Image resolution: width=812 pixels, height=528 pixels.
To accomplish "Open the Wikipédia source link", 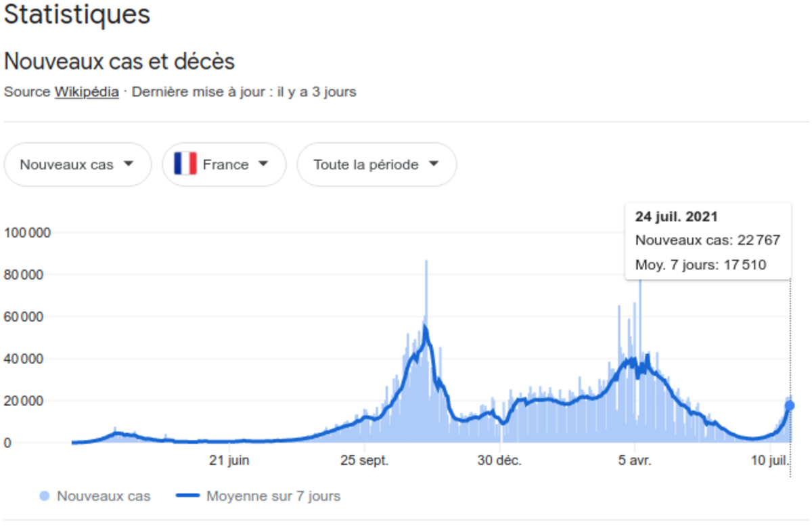I will 87,91.
